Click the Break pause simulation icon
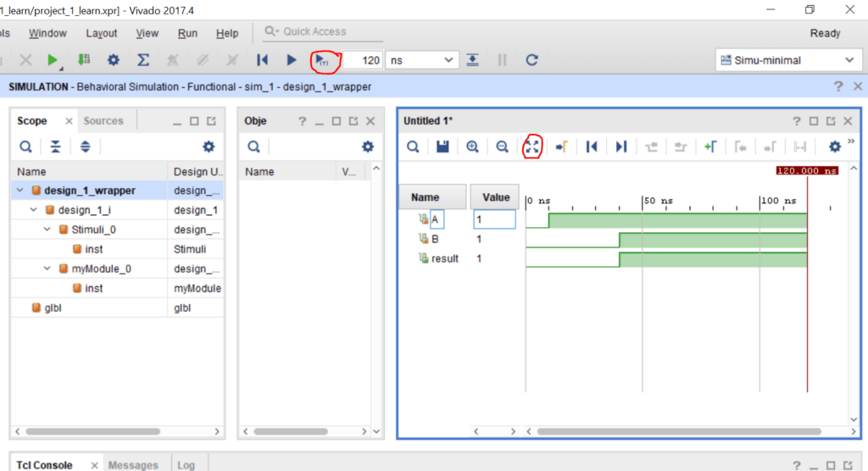This screenshot has height=471, width=868. (502, 60)
